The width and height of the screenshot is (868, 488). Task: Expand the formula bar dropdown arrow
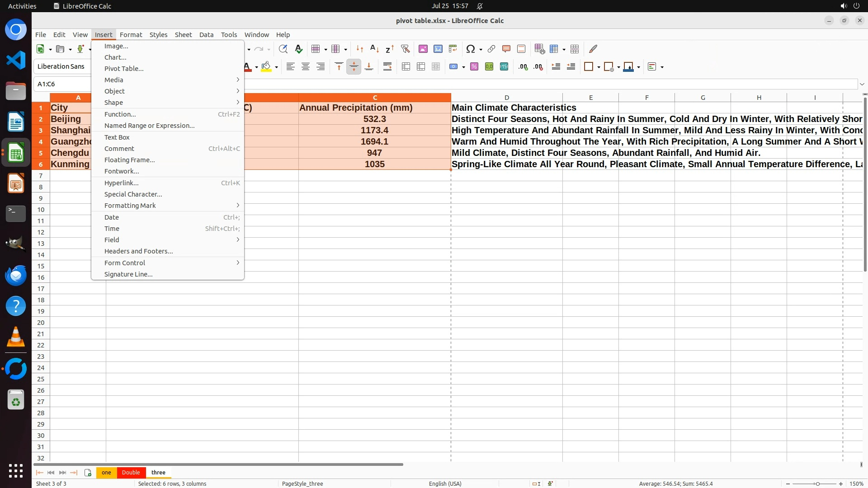(862, 84)
